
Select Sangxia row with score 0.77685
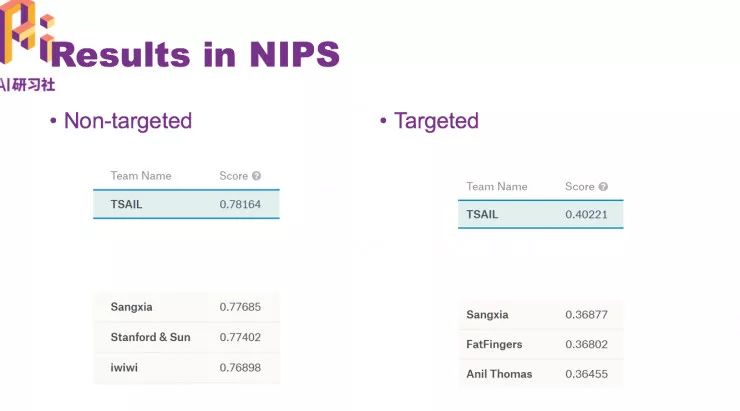(x=186, y=307)
